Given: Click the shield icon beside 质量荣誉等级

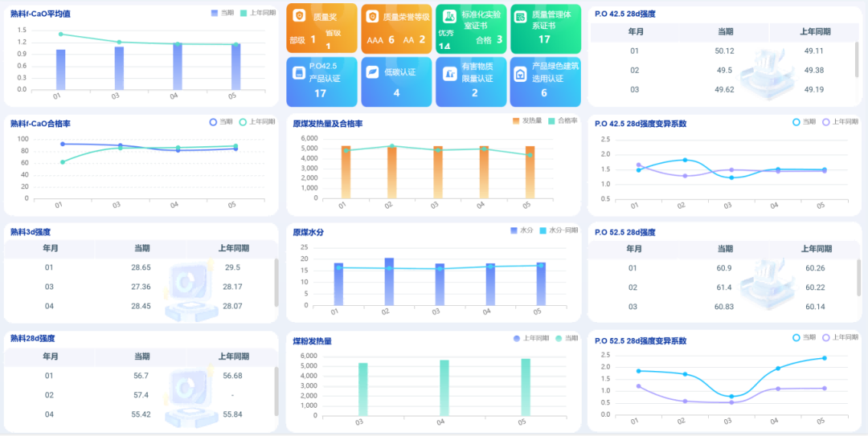Looking at the screenshot, I should pyautogui.click(x=373, y=16).
